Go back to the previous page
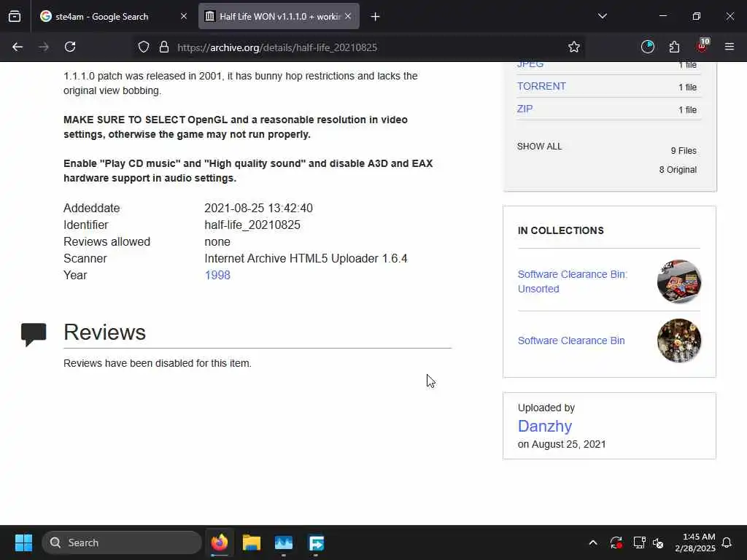Viewport: 747px width, 560px height. 18,47
